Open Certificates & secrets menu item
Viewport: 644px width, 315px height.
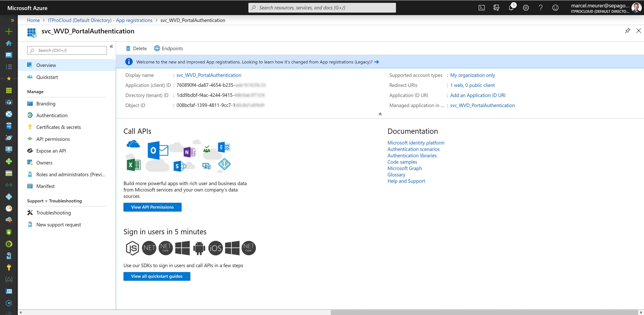pyautogui.click(x=59, y=127)
